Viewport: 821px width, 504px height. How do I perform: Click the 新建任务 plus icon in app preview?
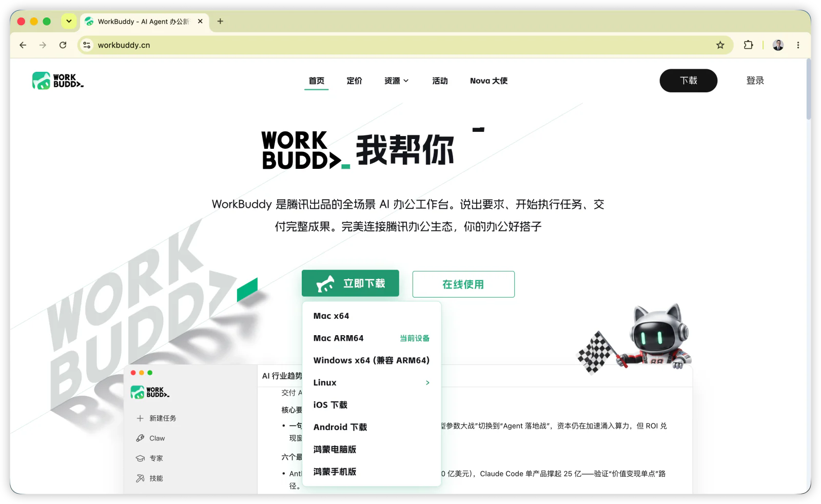point(140,418)
